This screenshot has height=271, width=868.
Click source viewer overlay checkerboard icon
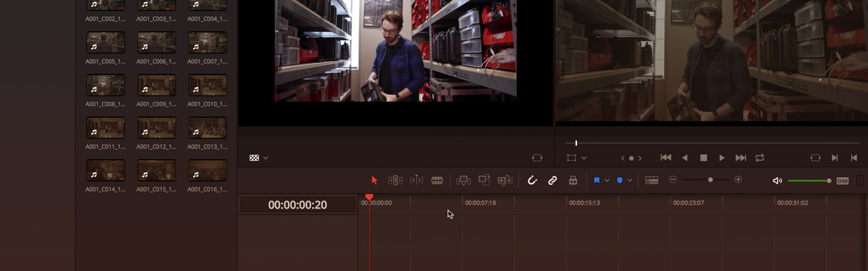[254, 158]
